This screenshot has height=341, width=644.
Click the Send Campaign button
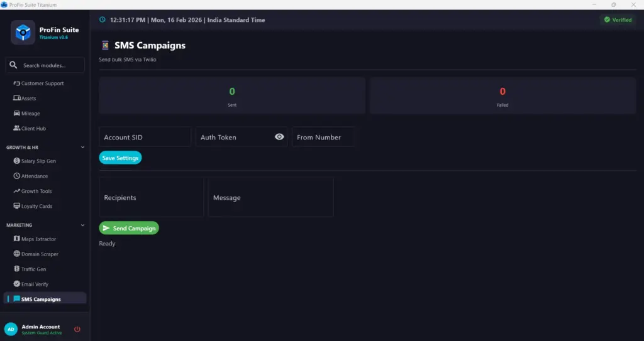pyautogui.click(x=129, y=228)
